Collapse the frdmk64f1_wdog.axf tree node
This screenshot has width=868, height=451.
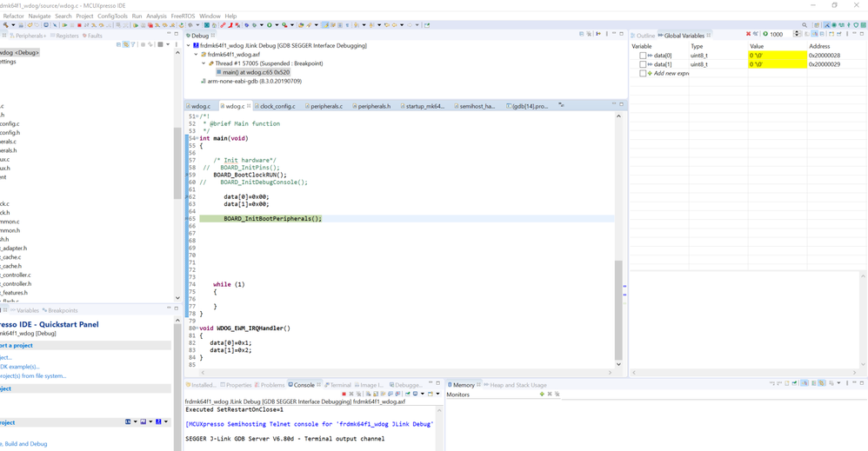(196, 54)
